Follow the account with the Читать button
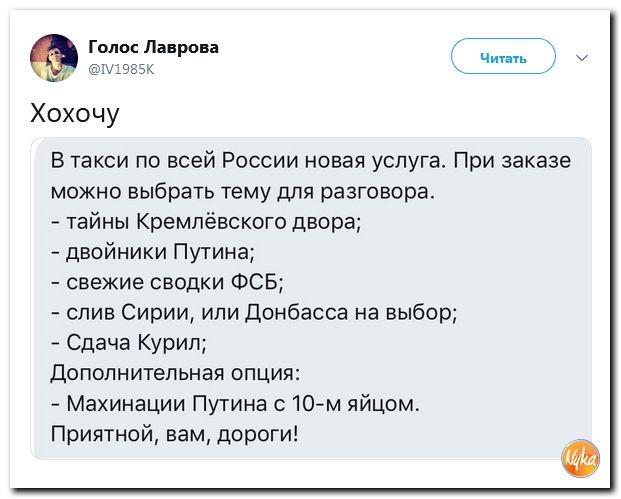 (503, 56)
